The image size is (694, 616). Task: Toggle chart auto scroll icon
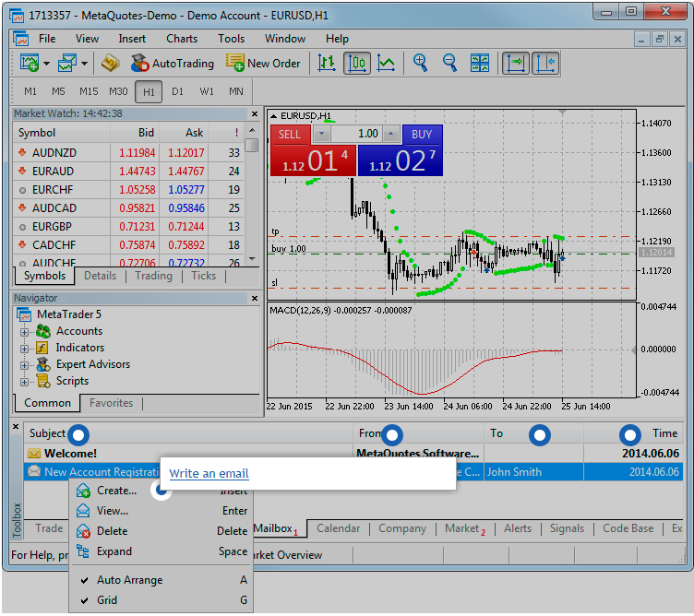(516, 64)
